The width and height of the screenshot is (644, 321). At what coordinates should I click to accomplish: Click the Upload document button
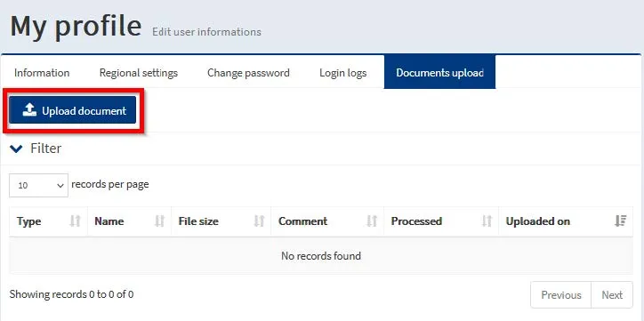pyautogui.click(x=72, y=110)
